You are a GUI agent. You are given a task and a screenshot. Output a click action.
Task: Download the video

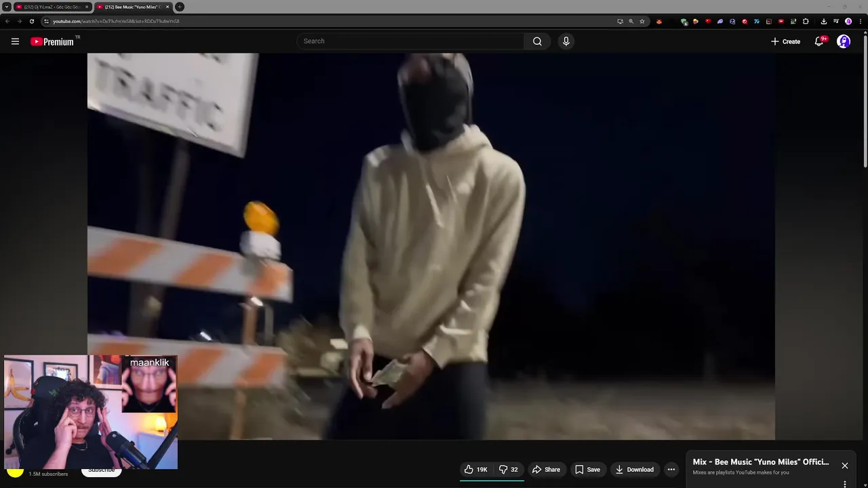635,469
